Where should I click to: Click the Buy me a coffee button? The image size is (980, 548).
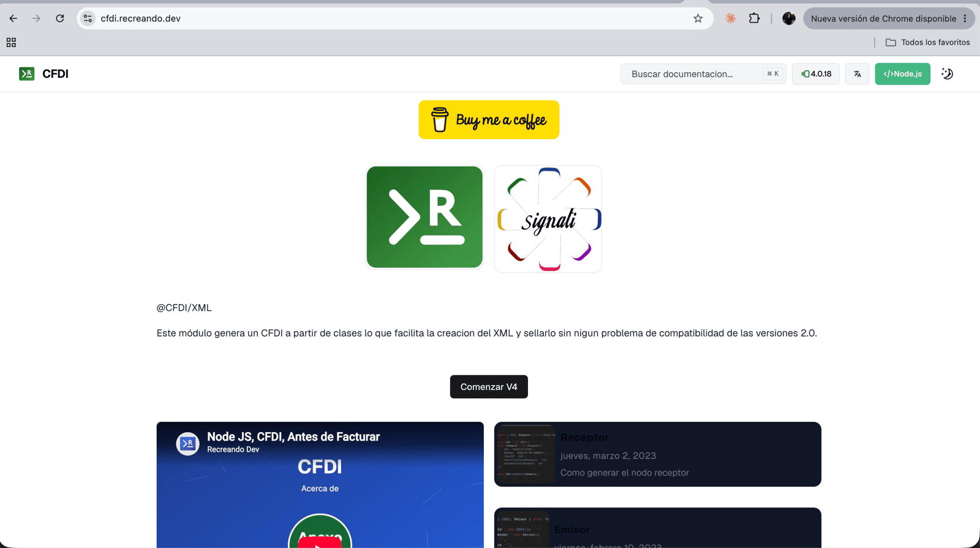pyautogui.click(x=489, y=120)
